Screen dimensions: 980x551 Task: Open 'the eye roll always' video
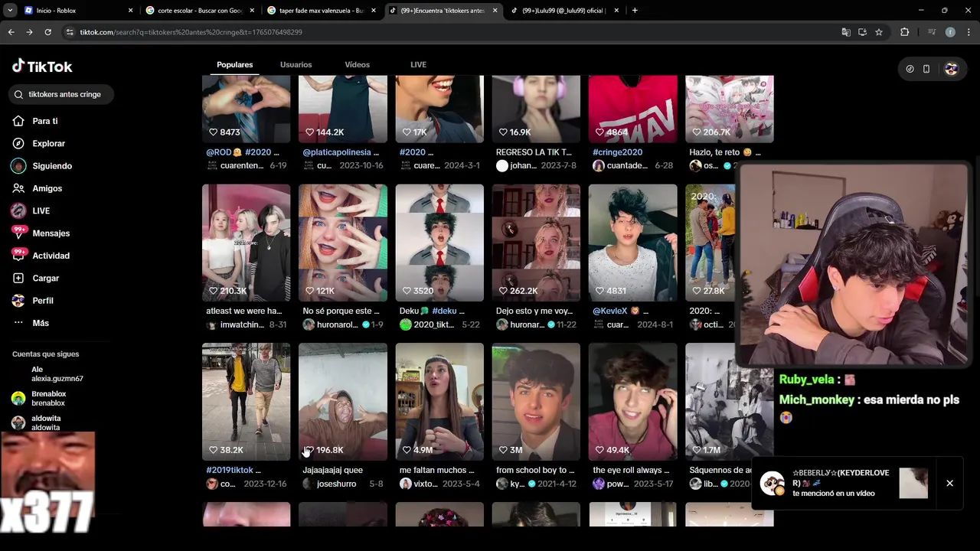point(632,402)
